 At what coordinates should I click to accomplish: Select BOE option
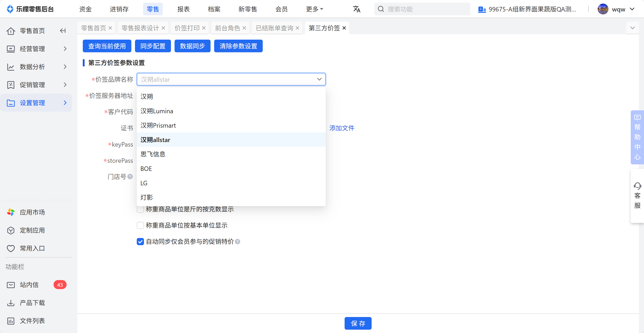231,169
